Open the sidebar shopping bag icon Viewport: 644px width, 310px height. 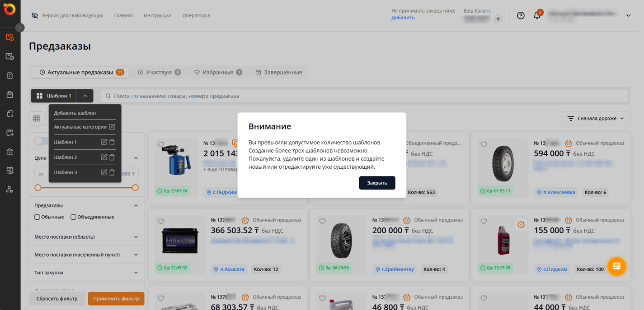tap(9, 94)
